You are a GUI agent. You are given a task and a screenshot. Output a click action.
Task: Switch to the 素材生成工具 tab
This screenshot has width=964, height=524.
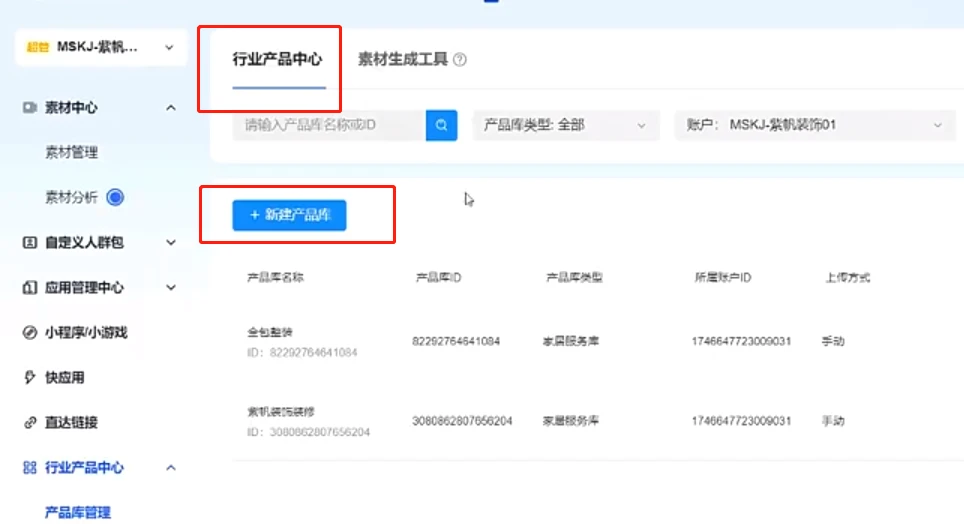click(x=403, y=60)
